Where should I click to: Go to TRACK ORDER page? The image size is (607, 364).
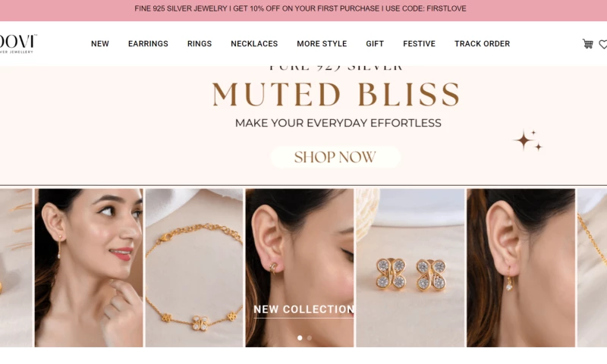482,44
